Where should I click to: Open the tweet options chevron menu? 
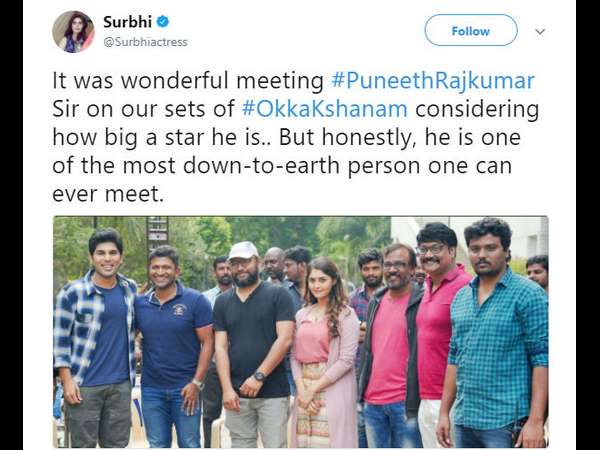[540, 31]
